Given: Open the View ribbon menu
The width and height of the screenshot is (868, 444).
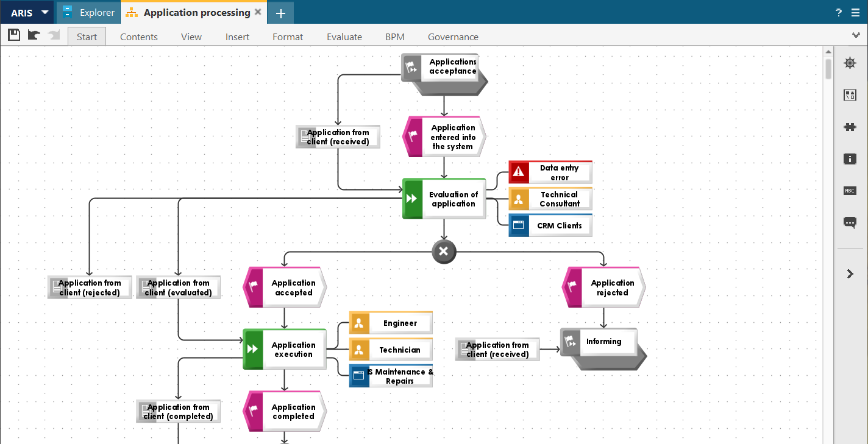Looking at the screenshot, I should coord(191,37).
